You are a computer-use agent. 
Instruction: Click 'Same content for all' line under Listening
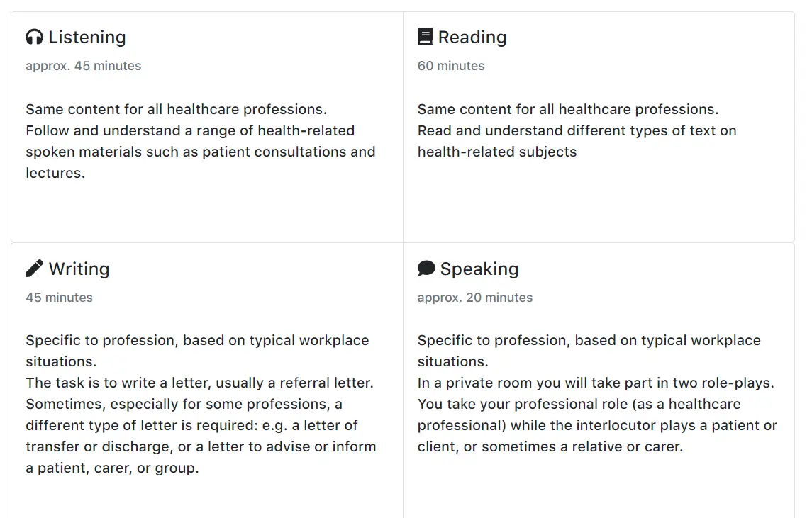click(176, 109)
